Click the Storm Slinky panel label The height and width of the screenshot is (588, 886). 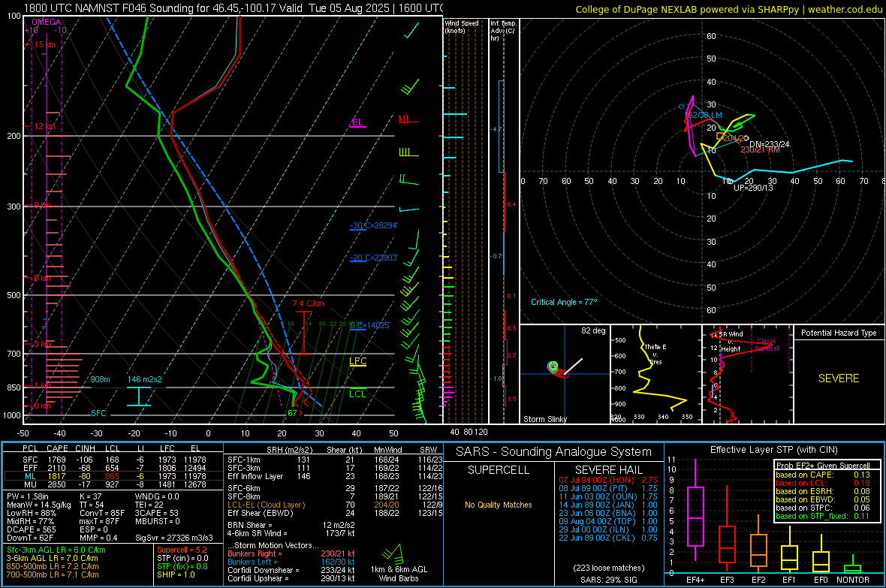[544, 419]
